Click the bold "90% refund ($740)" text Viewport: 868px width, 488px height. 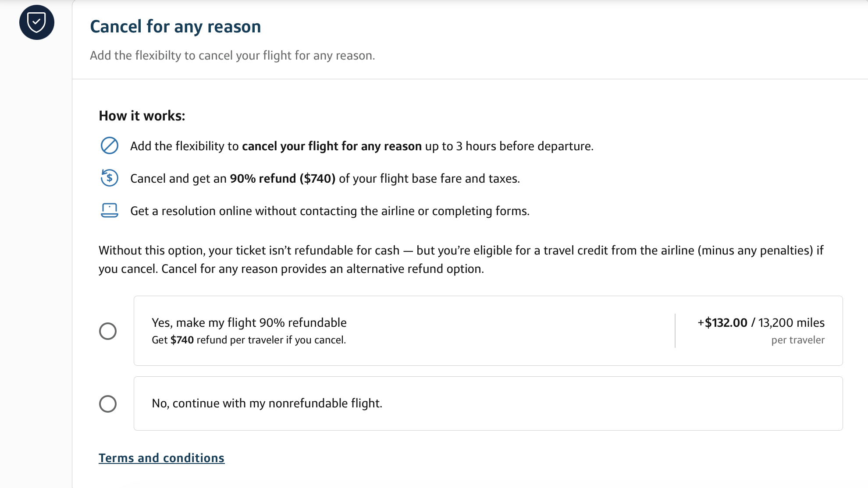coord(283,179)
